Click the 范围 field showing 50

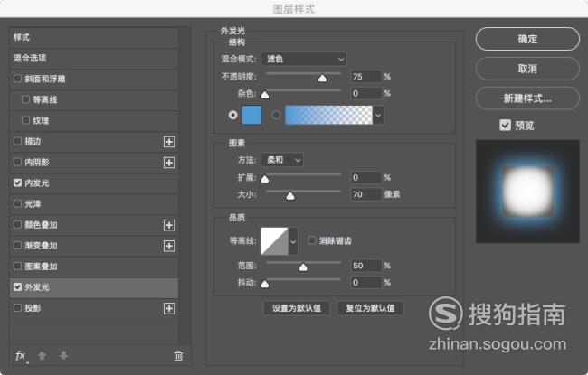point(366,266)
